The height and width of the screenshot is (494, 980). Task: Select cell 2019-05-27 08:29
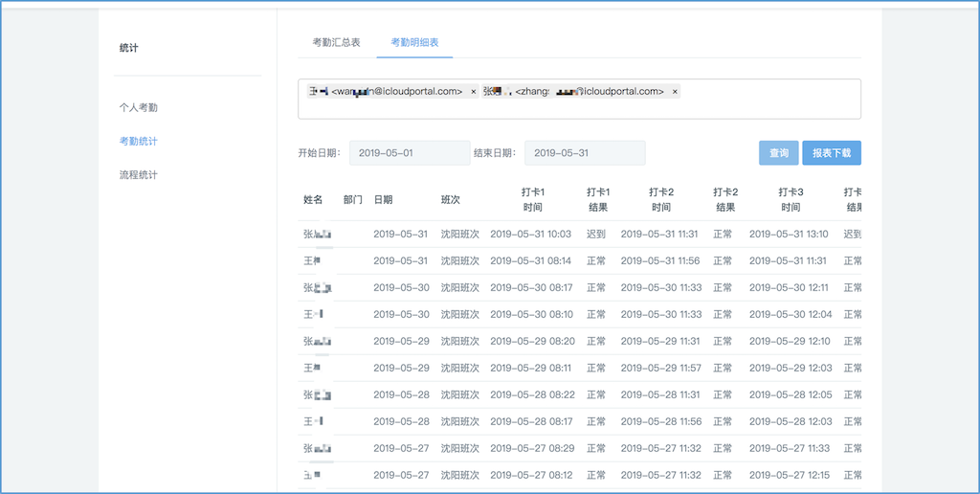[532, 449]
